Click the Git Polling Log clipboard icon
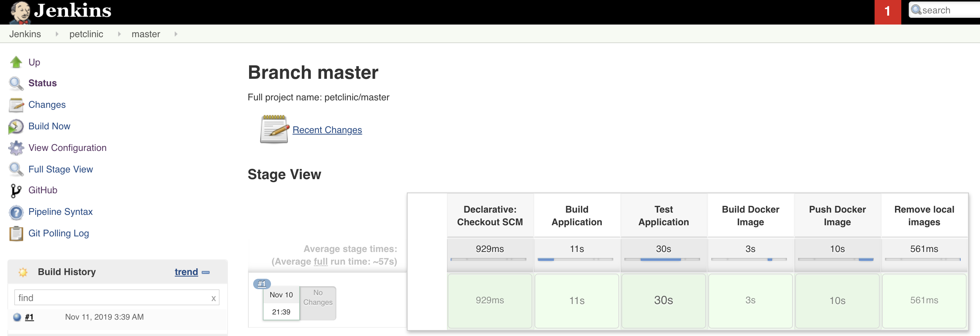The width and height of the screenshot is (980, 336). tap(16, 233)
